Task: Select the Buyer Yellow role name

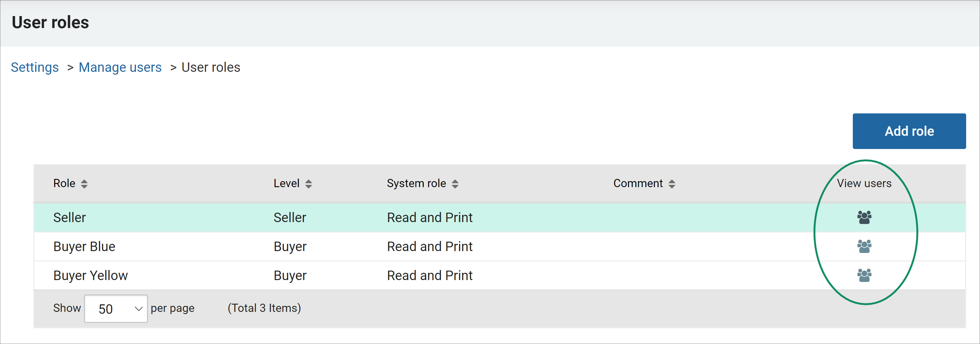Action: click(x=91, y=275)
